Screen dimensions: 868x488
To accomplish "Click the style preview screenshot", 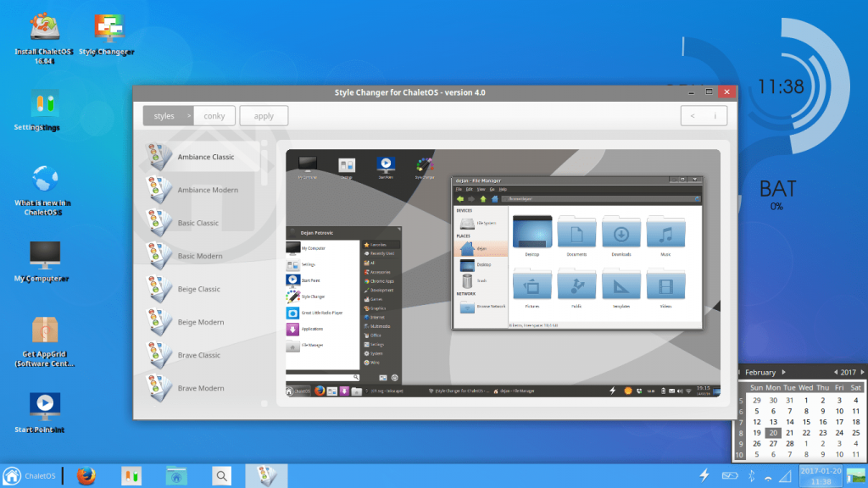I will [503, 274].
